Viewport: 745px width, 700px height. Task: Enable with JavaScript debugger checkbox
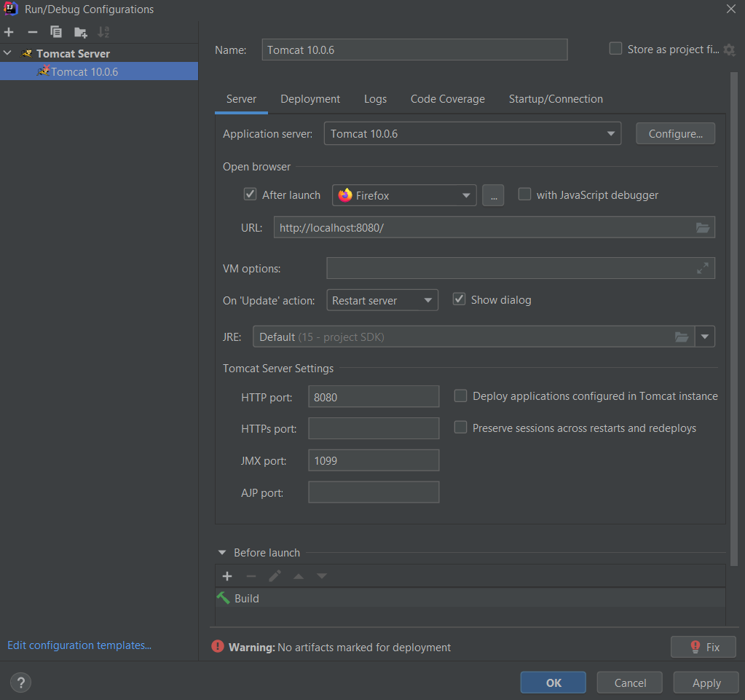click(524, 194)
